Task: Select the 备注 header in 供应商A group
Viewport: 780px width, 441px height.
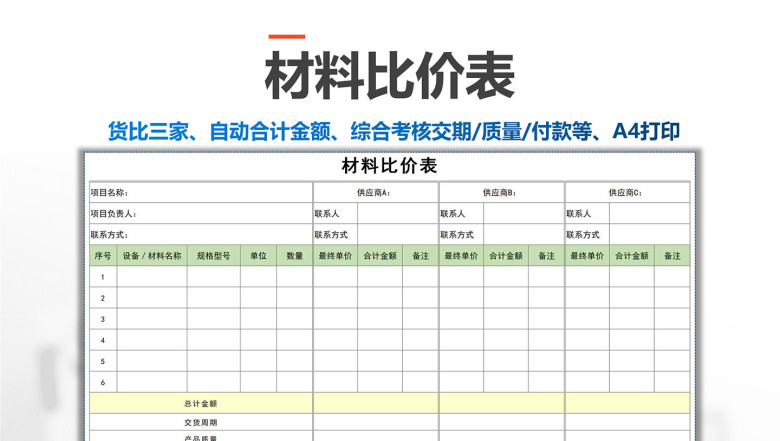Action: click(x=421, y=256)
